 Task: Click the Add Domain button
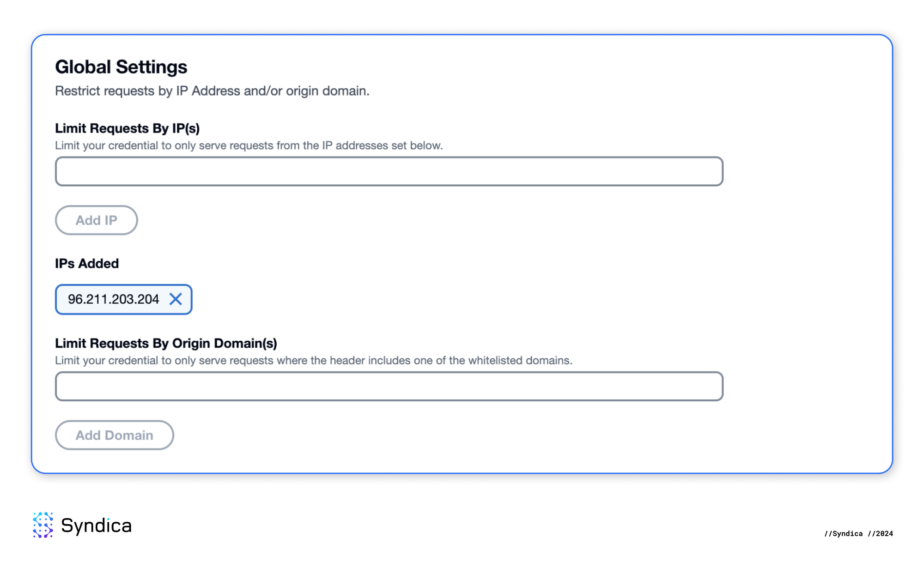point(115,435)
